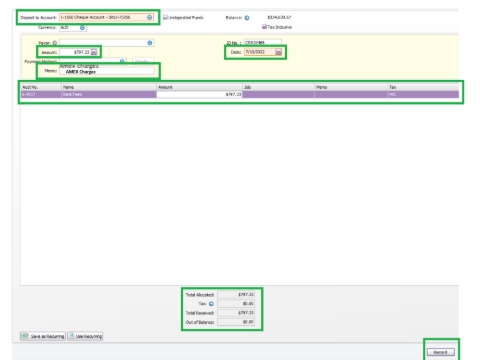Click the Tax total value $0.00
This screenshot has height=360, width=480.
click(236, 304)
